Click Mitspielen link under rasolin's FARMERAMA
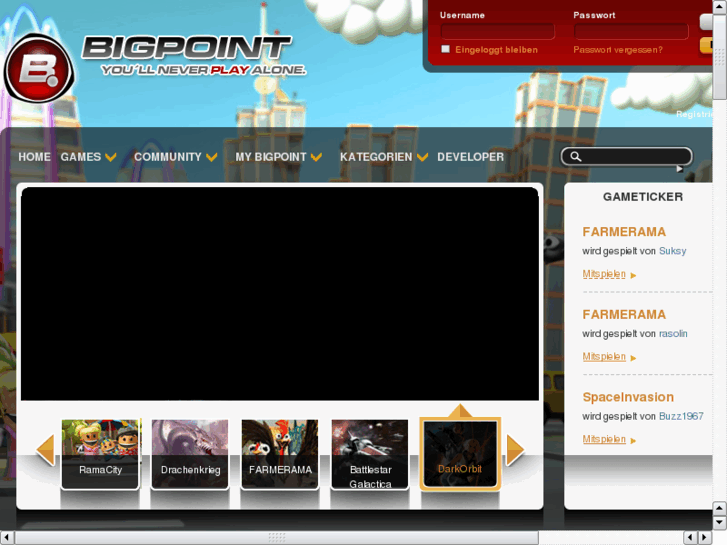Image resolution: width=727 pixels, height=545 pixels. coord(604,357)
